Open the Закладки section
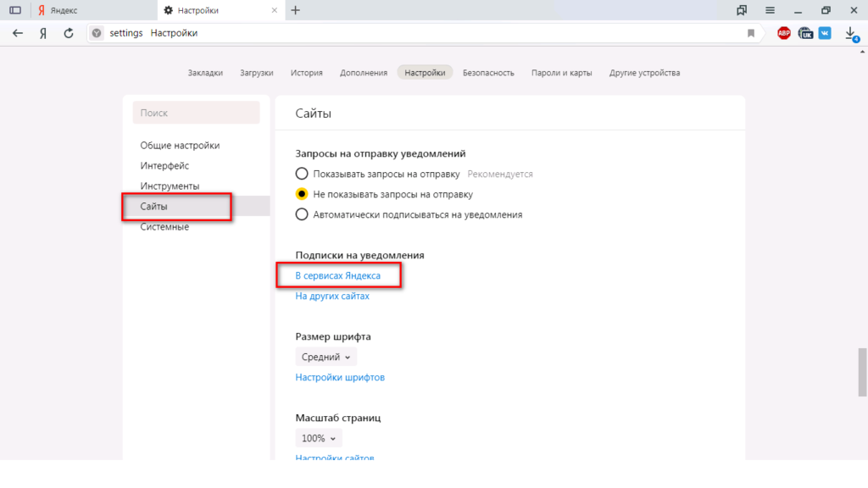The image size is (868, 488). click(205, 73)
